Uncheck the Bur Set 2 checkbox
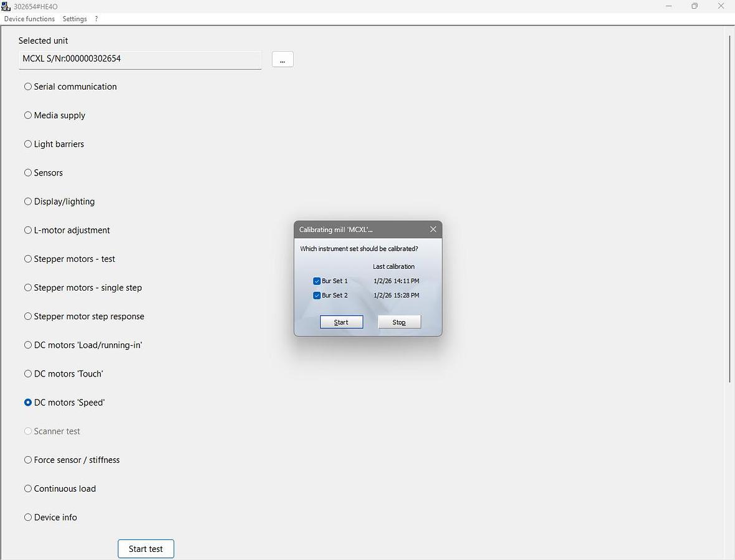The width and height of the screenshot is (735, 560). pyautogui.click(x=317, y=296)
